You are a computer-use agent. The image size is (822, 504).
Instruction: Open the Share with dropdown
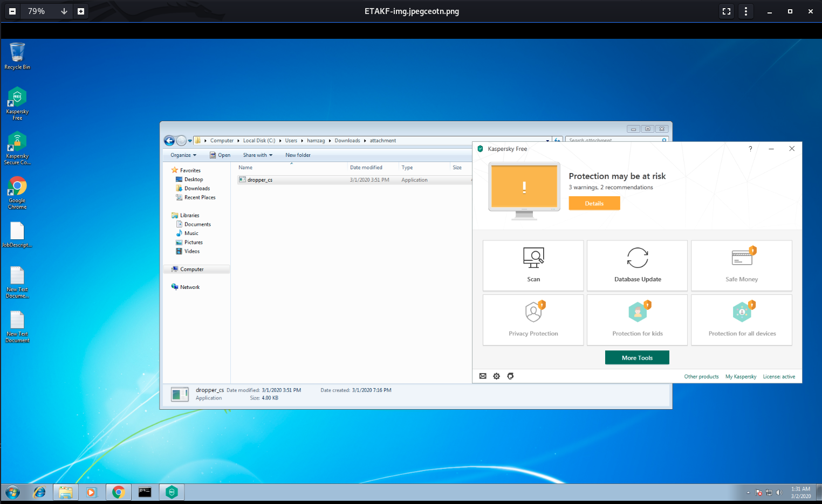[x=258, y=155]
